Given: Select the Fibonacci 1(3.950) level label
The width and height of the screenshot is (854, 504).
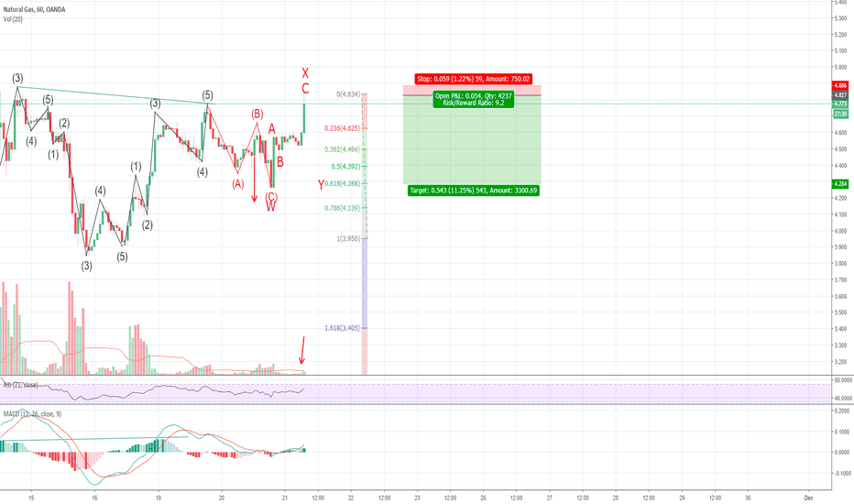Looking at the screenshot, I should click(x=348, y=238).
